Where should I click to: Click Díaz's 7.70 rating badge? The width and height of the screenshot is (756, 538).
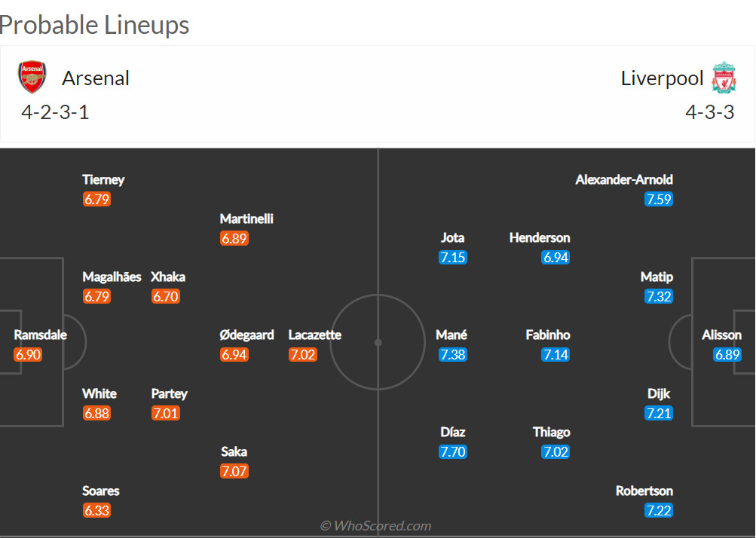pos(452,452)
